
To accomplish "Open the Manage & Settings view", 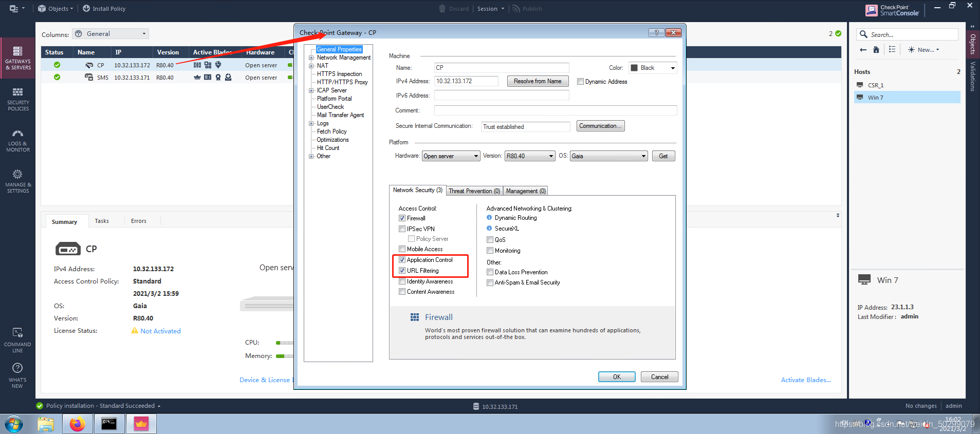I will click(17, 181).
